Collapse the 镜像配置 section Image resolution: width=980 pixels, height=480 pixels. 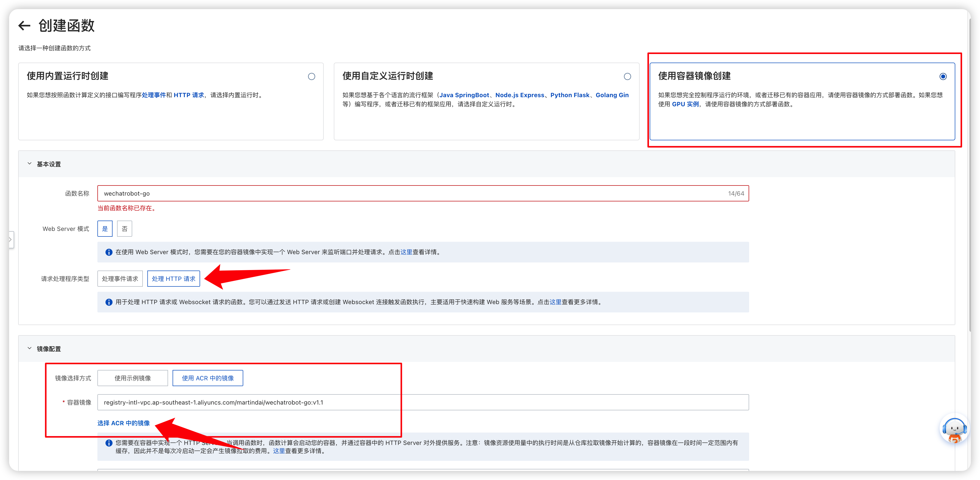click(x=30, y=348)
